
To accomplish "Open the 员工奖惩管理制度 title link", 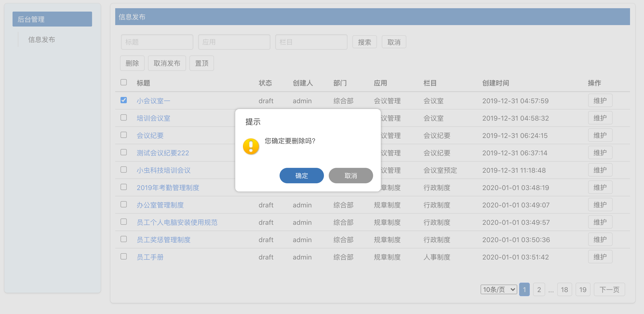I will [x=163, y=240].
